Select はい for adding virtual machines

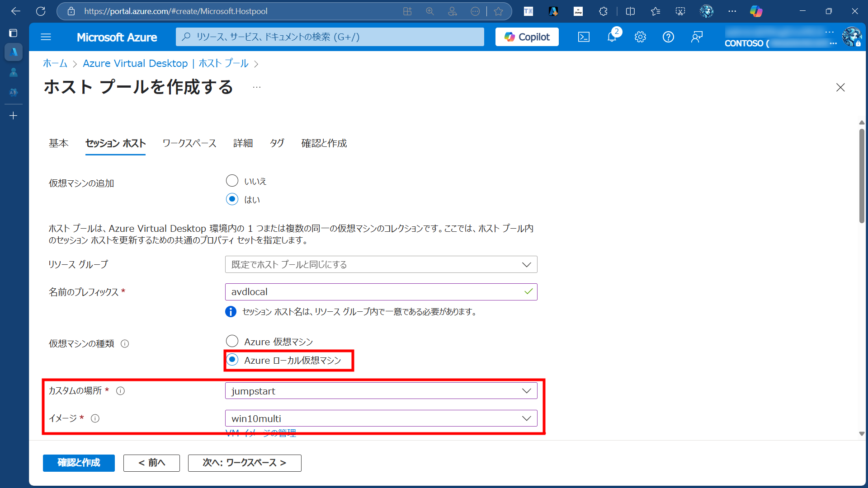point(232,199)
